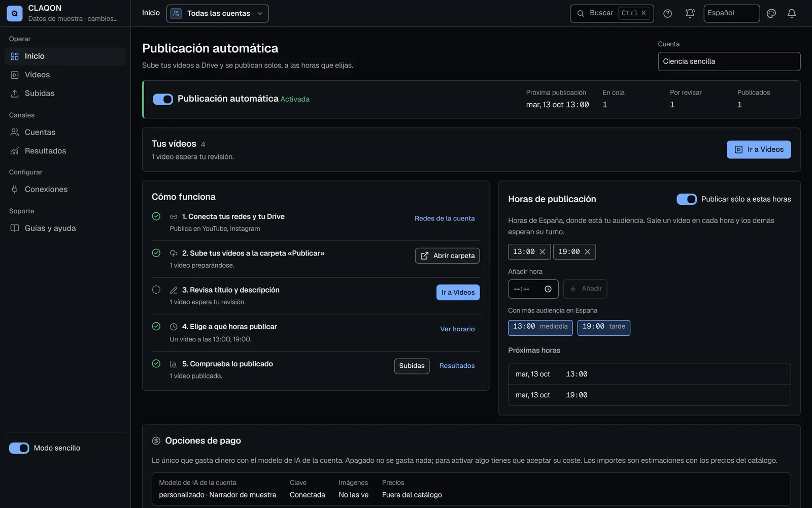This screenshot has height=508, width=812.
Task: Click the chart icon on Comprueba step
Action: [x=174, y=364]
